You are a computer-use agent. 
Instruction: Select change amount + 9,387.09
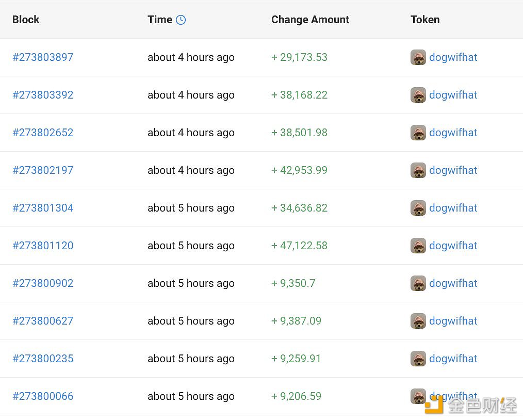(x=296, y=321)
